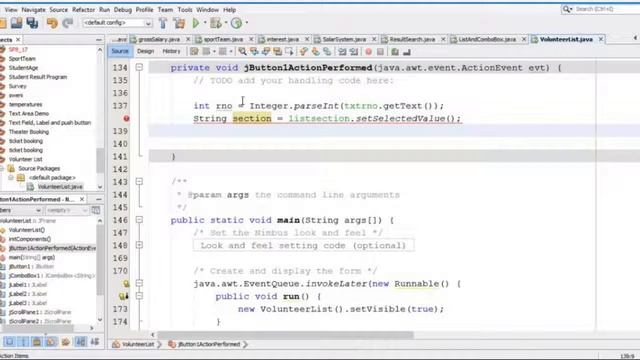Click the Projects panel vertical scrollbar
The height and width of the screenshot is (360, 640).
[100, 161]
